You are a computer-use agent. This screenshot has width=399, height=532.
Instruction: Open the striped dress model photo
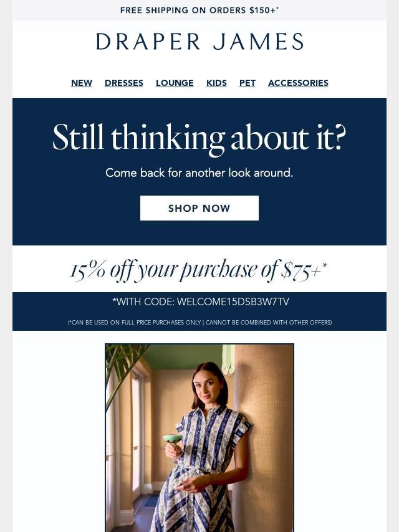coord(199,438)
